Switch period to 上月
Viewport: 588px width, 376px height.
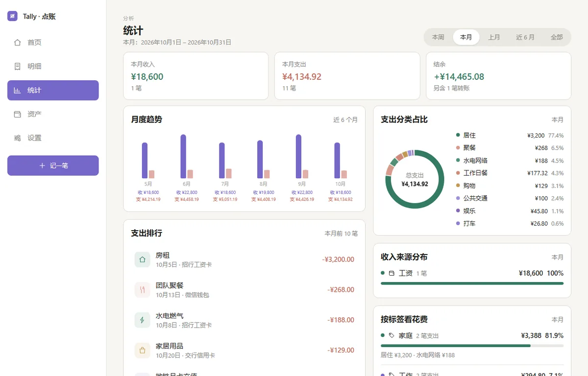point(494,37)
